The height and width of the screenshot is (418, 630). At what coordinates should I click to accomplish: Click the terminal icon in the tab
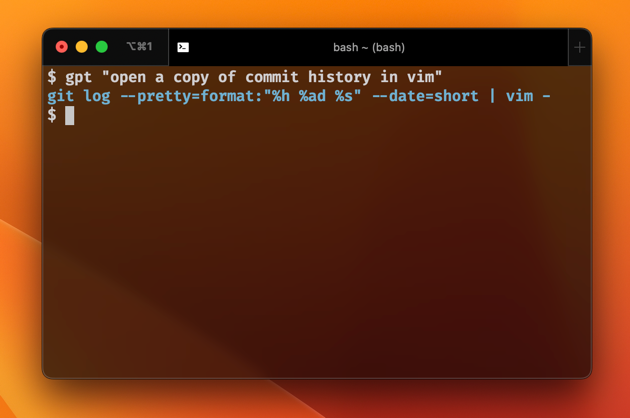tap(183, 47)
